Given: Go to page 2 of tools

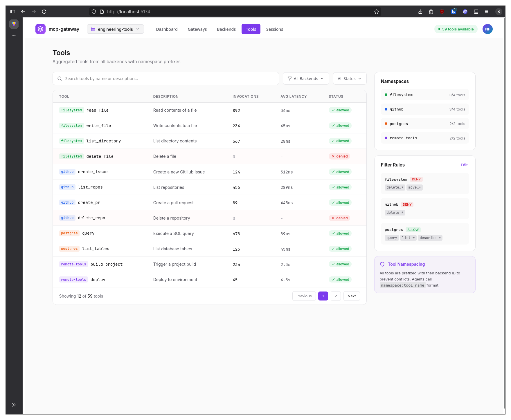Looking at the screenshot, I should coord(336,296).
